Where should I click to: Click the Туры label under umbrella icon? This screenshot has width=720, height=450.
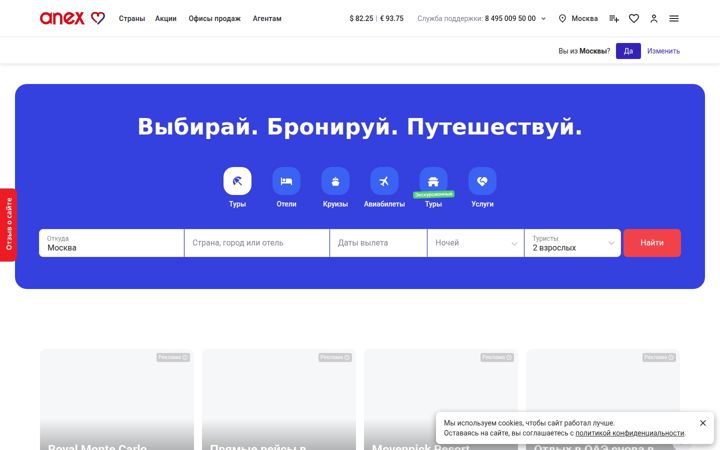[x=237, y=204]
